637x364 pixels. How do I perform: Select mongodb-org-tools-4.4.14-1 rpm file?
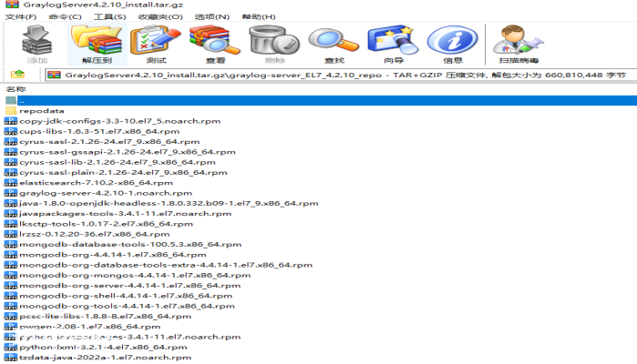point(127,306)
